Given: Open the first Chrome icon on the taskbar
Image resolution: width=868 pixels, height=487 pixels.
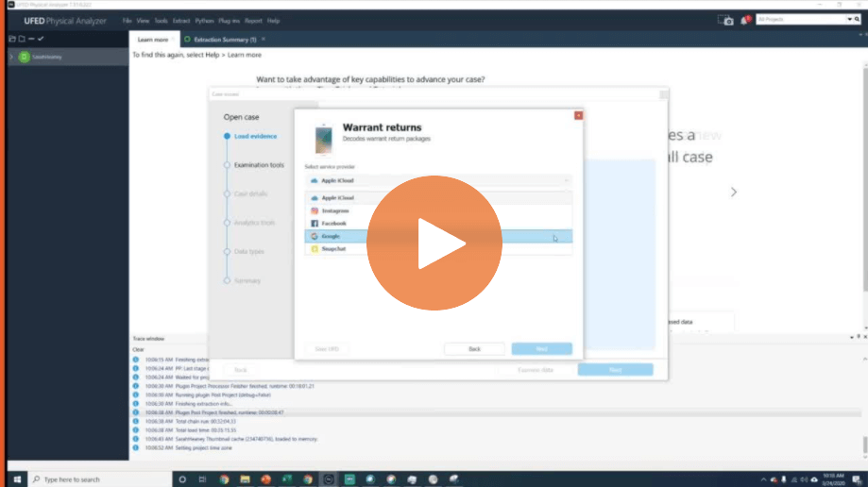Looking at the screenshot, I should [224, 479].
